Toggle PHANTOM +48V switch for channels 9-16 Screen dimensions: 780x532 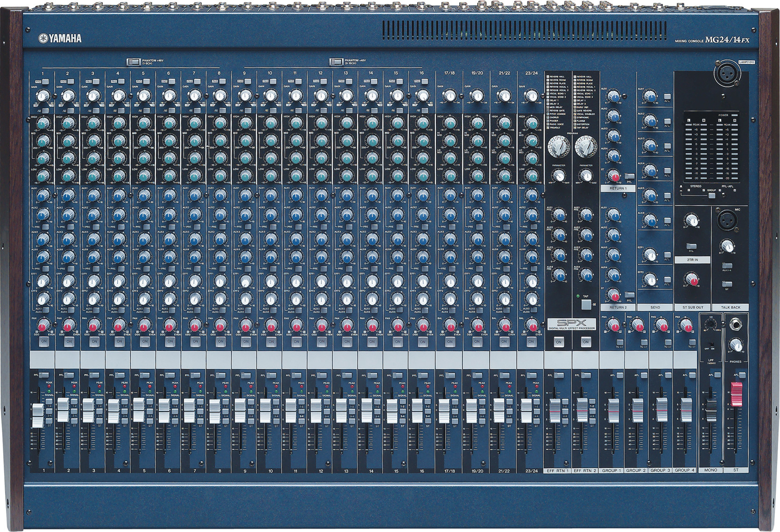pos(336,61)
